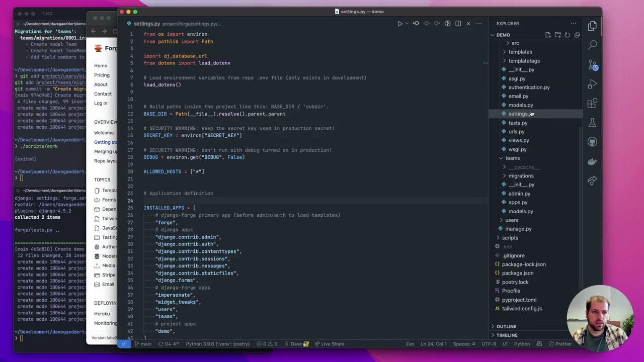Open the Docker view in activity bar
Image resolution: width=644 pixels, height=362 pixels.
(592, 161)
